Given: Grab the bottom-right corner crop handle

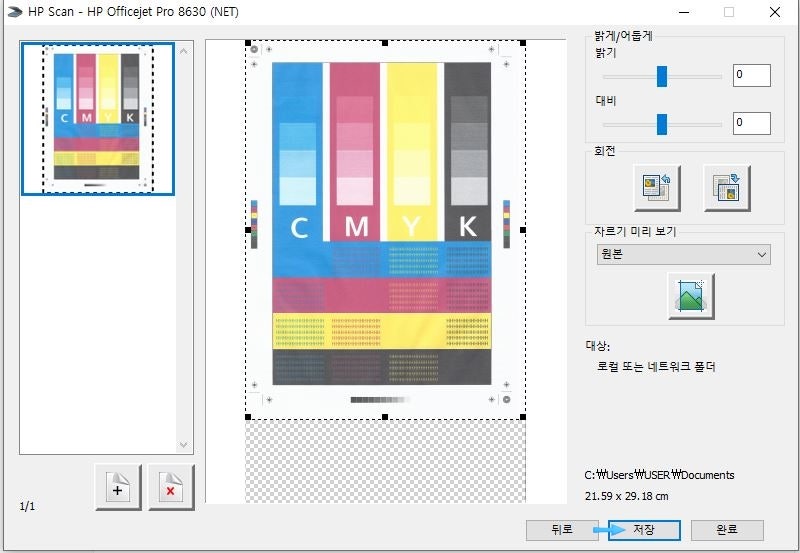Looking at the screenshot, I should [x=523, y=417].
